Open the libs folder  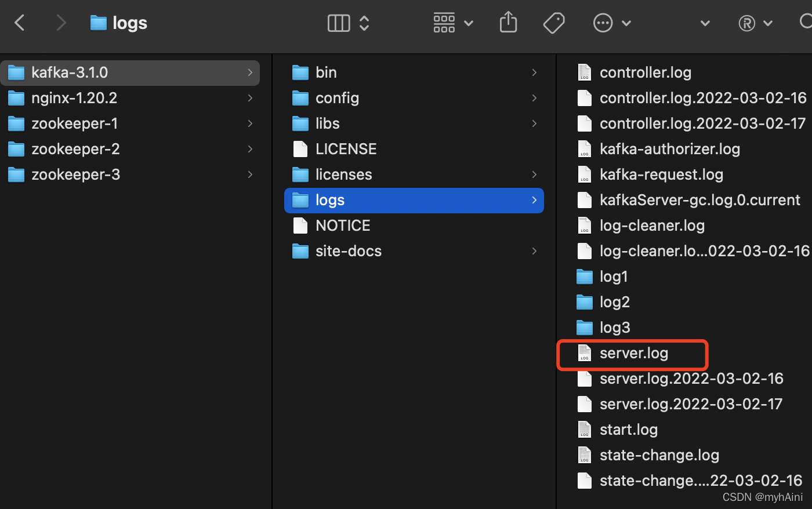point(414,123)
